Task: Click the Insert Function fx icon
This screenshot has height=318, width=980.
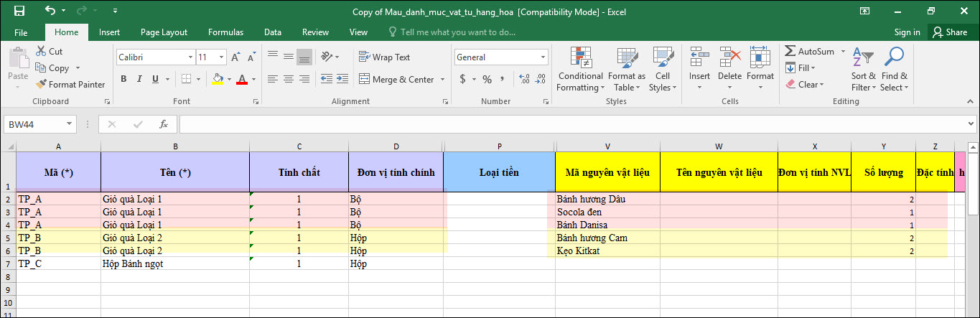Action: click(164, 124)
